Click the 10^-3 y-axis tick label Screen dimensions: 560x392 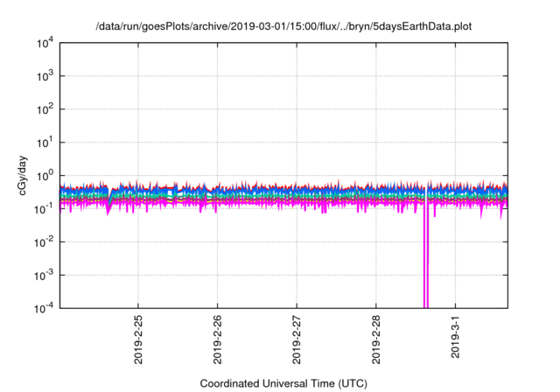tap(44, 276)
